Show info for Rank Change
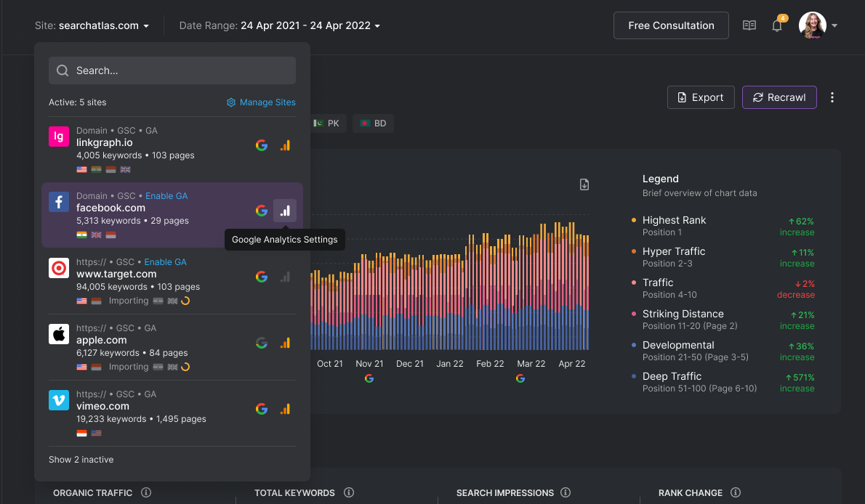The width and height of the screenshot is (865, 504). (x=736, y=492)
